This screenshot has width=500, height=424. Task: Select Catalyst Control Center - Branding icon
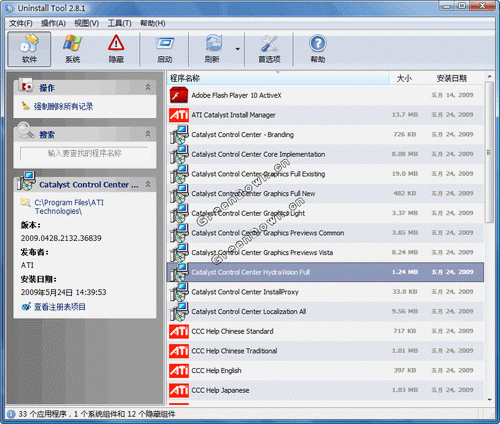(179, 135)
